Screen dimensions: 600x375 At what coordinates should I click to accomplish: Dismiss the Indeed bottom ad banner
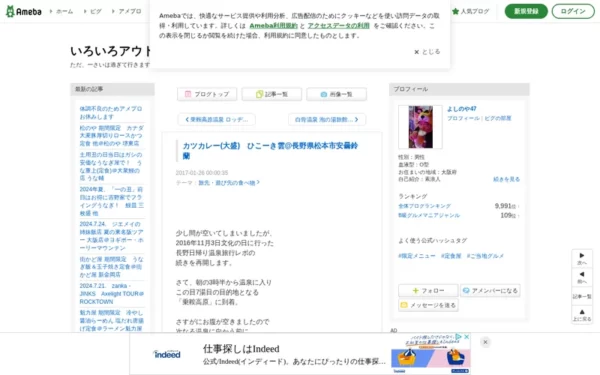485,342
